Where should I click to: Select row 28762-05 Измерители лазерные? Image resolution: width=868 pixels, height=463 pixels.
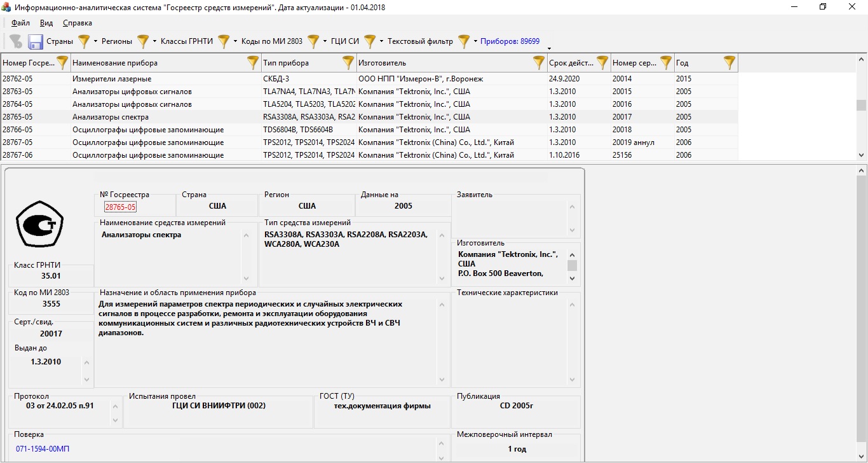111,79
